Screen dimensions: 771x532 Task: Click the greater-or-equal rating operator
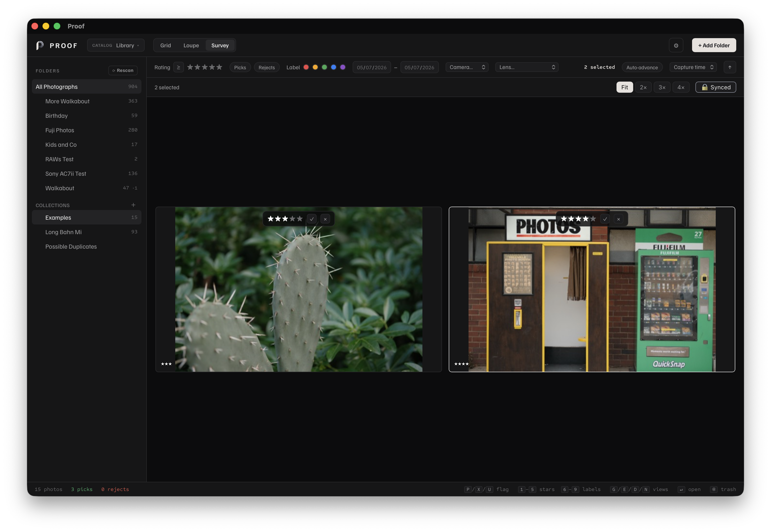tap(178, 67)
